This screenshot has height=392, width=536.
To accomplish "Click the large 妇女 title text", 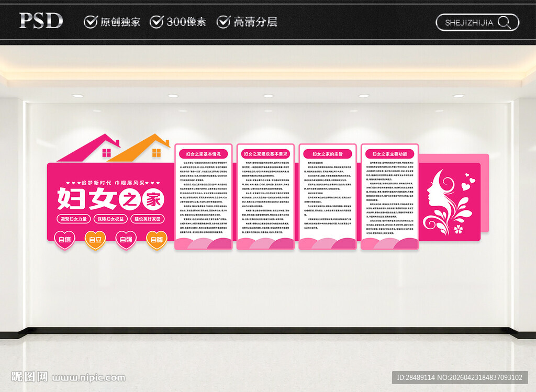I will (87, 199).
